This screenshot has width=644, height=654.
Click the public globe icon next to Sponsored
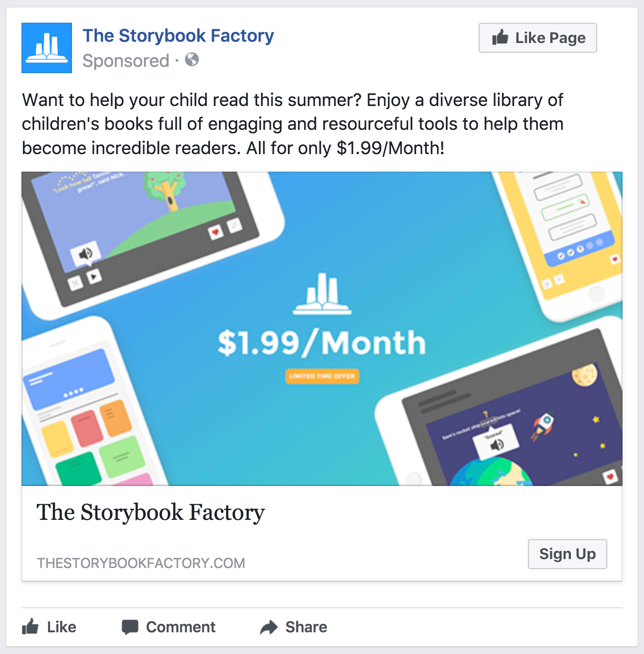(x=192, y=60)
